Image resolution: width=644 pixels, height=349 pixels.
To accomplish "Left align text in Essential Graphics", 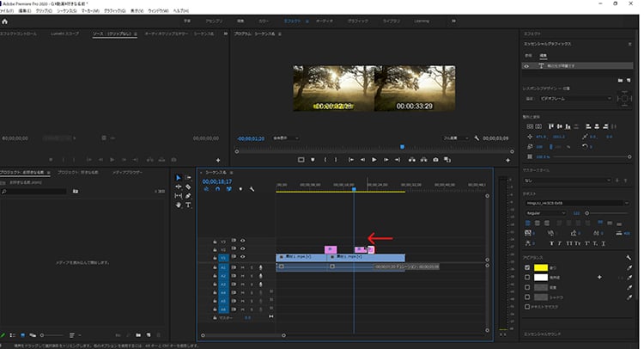I will tap(528, 223).
